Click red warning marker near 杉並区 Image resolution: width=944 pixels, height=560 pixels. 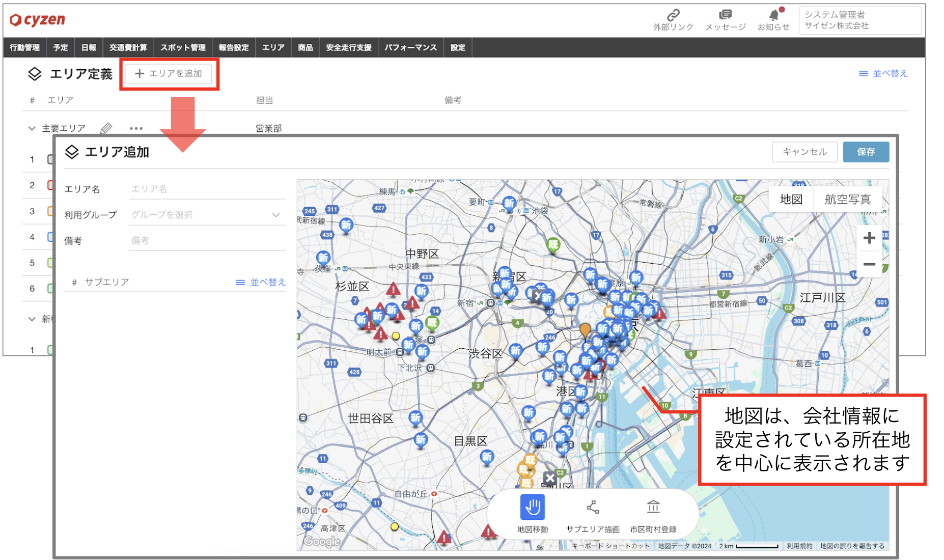click(x=393, y=290)
